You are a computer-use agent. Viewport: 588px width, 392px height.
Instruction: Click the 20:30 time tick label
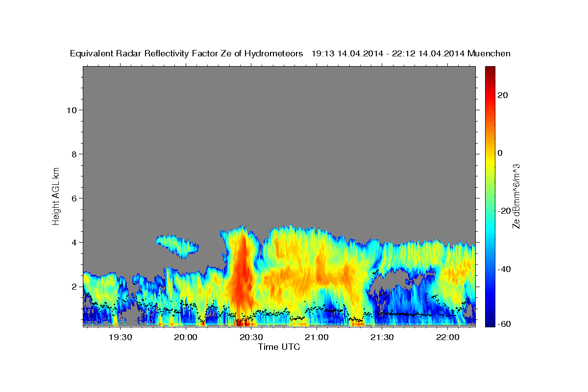[x=251, y=337]
